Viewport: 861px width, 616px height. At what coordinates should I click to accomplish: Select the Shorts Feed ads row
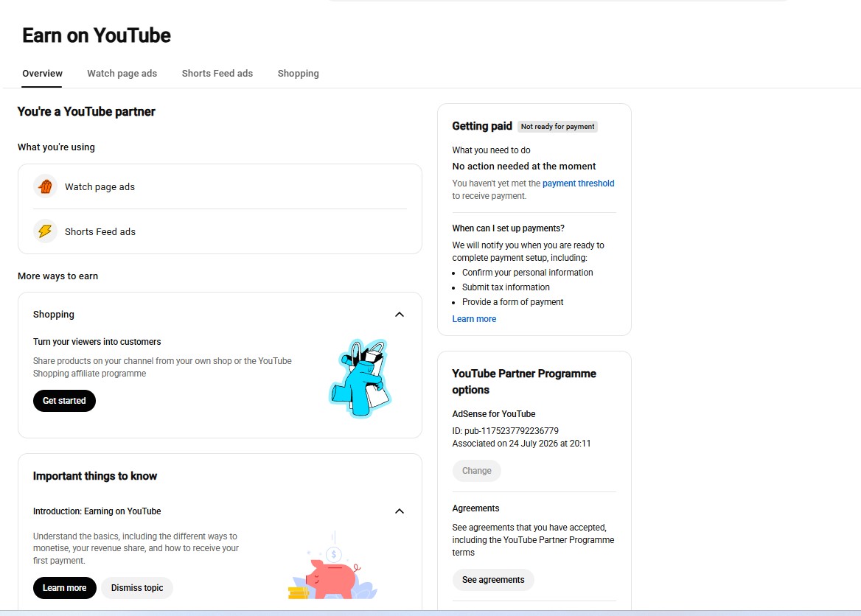click(220, 231)
